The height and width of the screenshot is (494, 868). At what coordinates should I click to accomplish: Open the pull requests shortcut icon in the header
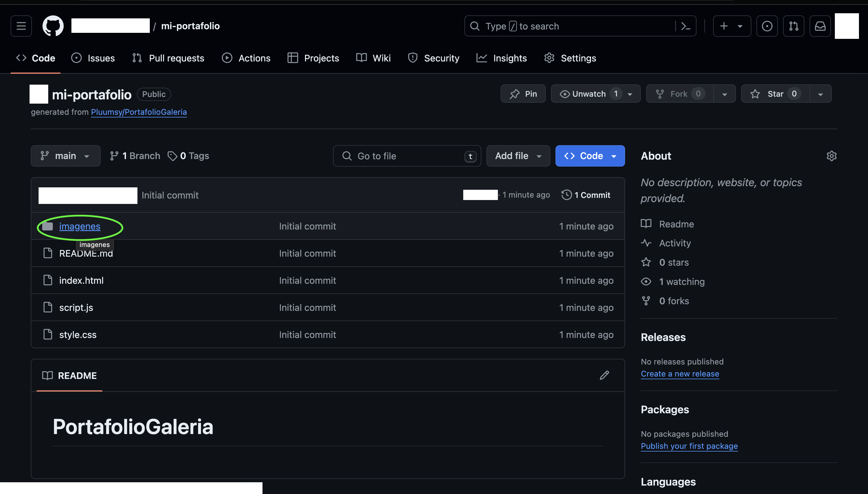pyautogui.click(x=793, y=26)
